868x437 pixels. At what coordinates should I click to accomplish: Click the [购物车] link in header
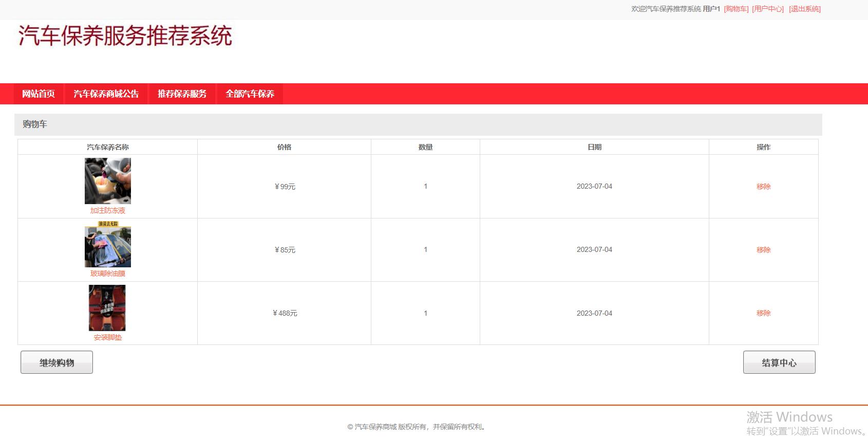[736, 9]
